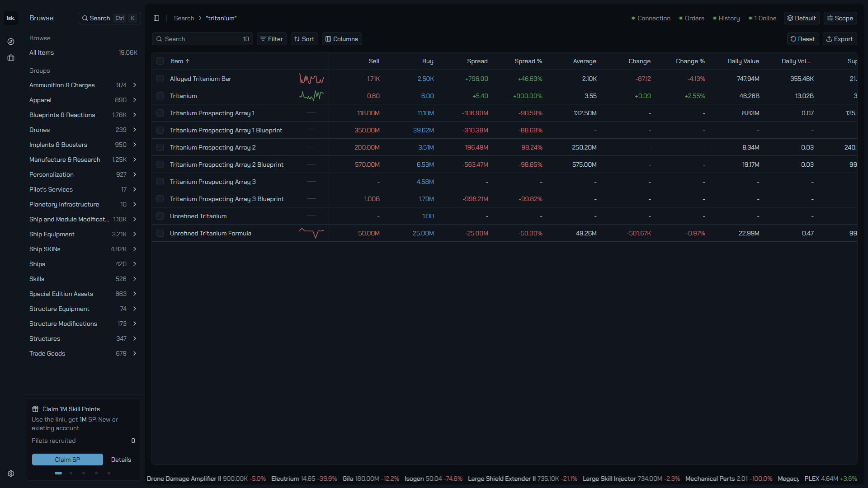Image resolution: width=868 pixels, height=488 pixels.
Task: Expand the Apparel group chevron
Action: (x=135, y=100)
